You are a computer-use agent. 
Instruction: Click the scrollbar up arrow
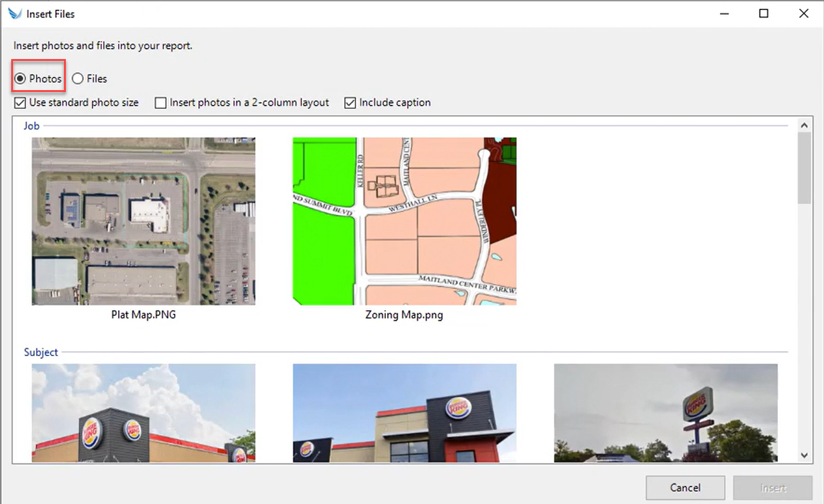pyautogui.click(x=805, y=126)
